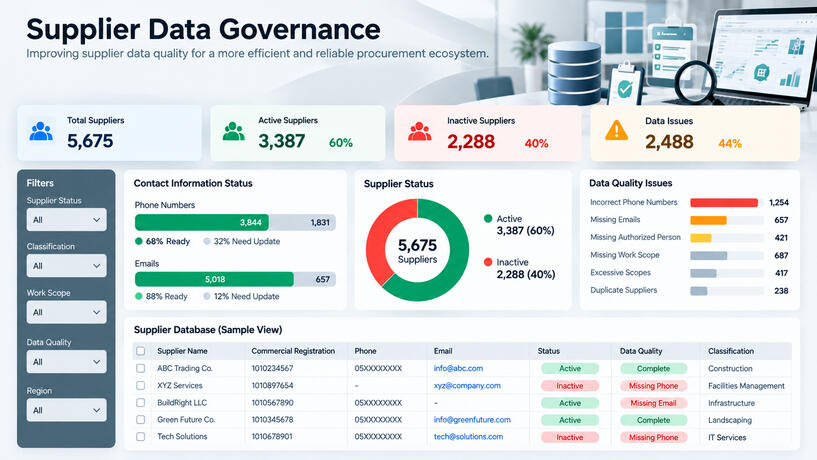Click the 88% Ready legend dot
817x460 pixels.
pos(139,296)
